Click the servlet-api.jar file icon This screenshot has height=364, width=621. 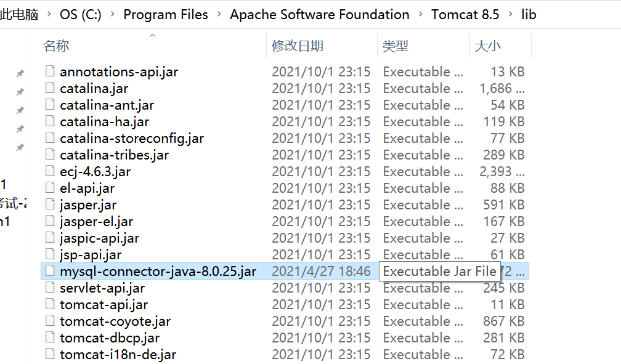[x=50, y=288]
